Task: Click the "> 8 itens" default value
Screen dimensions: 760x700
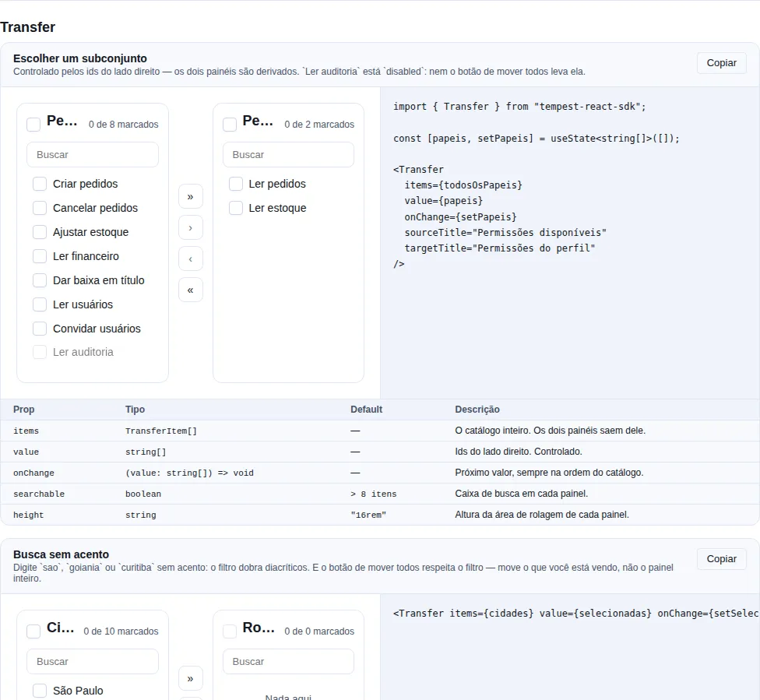Action: 373,494
